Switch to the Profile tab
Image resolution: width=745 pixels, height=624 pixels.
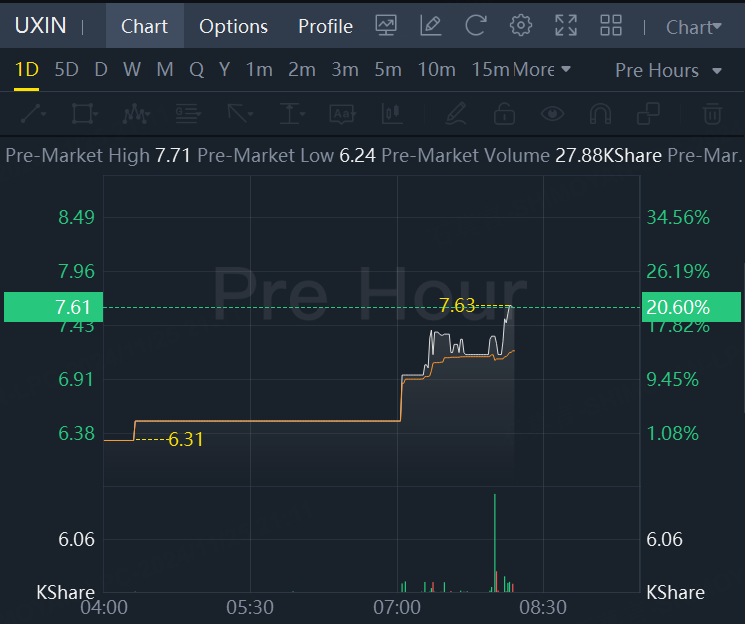(325, 27)
